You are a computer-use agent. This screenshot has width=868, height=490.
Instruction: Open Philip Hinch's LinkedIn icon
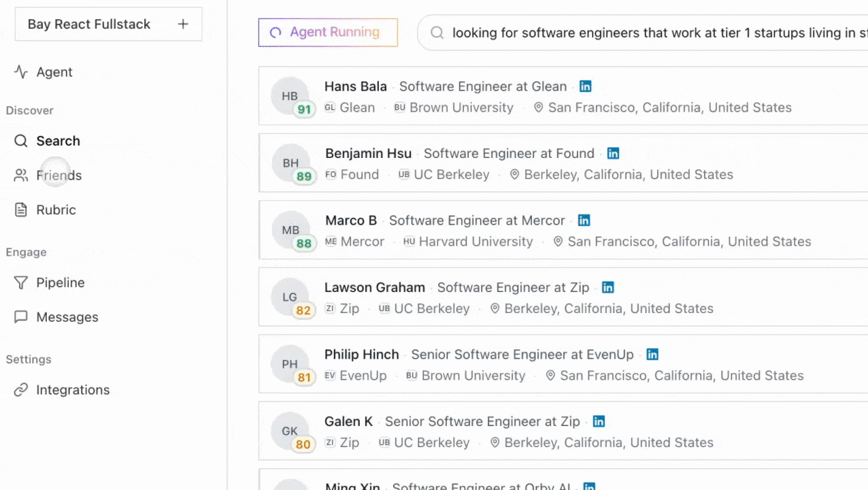652,355
